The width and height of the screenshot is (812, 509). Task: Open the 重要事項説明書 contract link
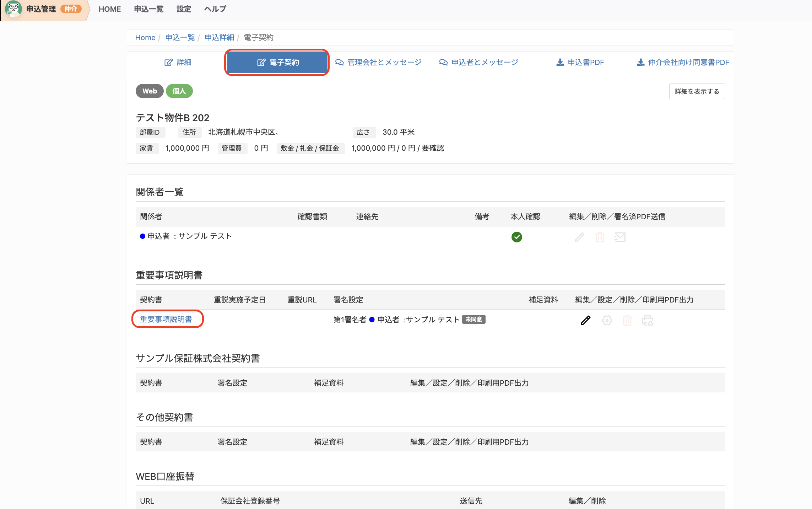pyautogui.click(x=166, y=319)
